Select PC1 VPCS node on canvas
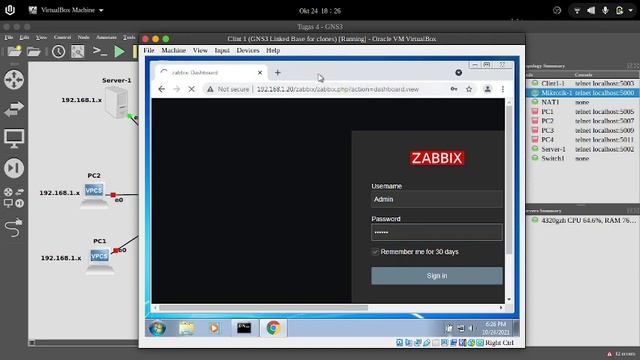The width and height of the screenshot is (640, 360). [100, 260]
